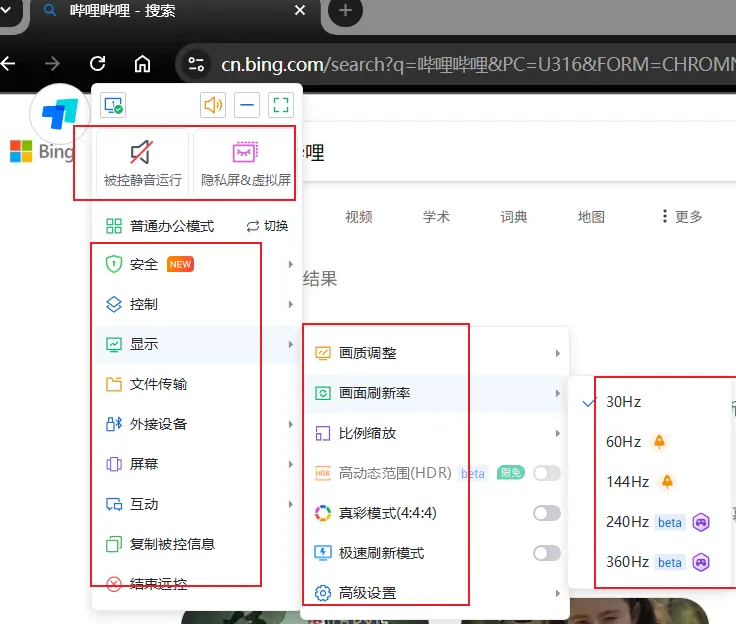Screen dimensions: 736x624
Task: Open the 视频 search tab
Action: pyautogui.click(x=359, y=216)
